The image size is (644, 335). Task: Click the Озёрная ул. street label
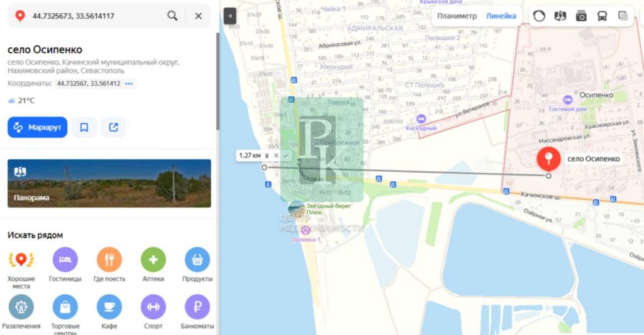538,215
